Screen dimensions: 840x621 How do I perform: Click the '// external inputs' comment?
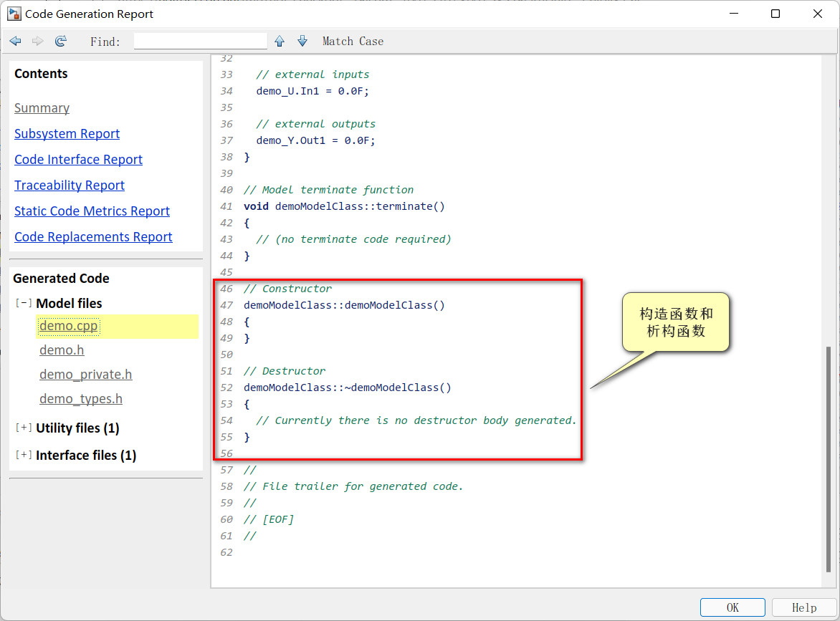pyautogui.click(x=312, y=74)
